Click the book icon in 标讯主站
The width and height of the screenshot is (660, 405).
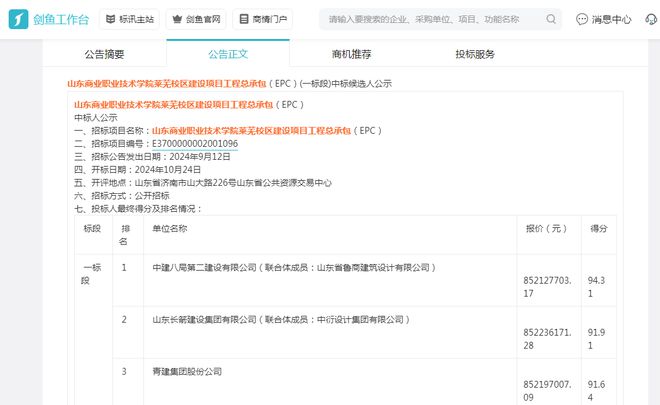point(110,19)
